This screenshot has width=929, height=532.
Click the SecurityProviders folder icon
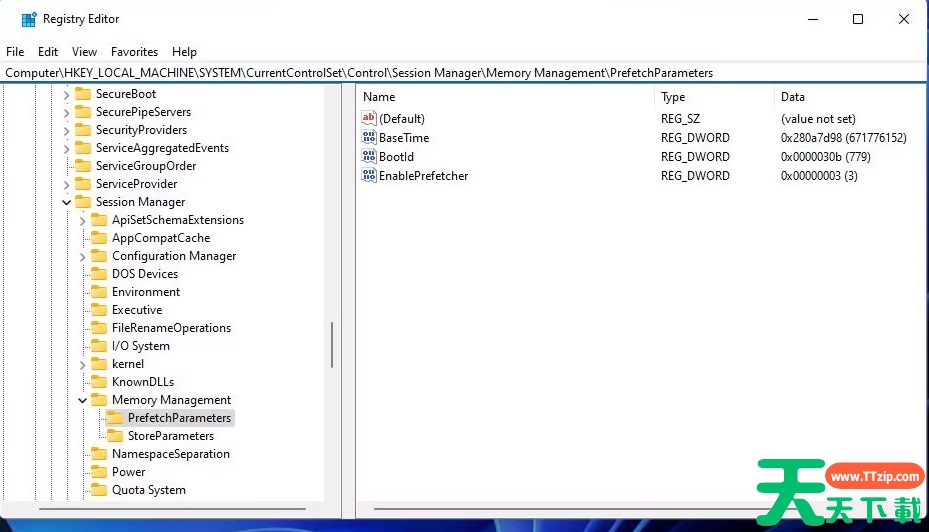pos(84,130)
